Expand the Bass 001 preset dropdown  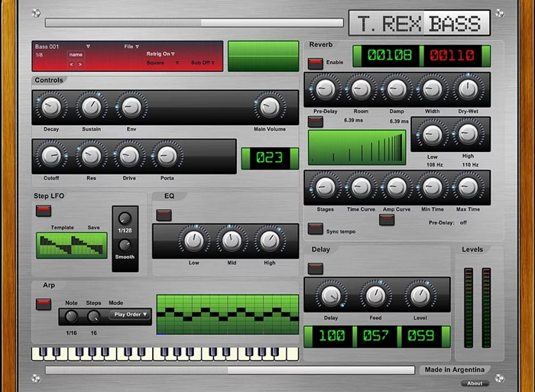88,47
